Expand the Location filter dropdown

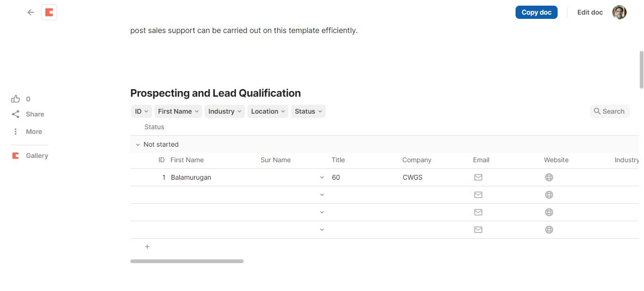pos(268,111)
